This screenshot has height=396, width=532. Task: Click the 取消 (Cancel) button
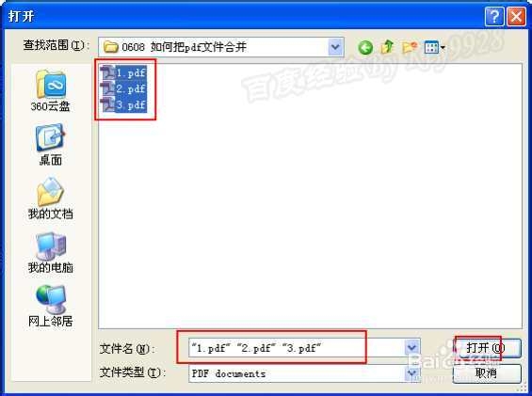(487, 373)
